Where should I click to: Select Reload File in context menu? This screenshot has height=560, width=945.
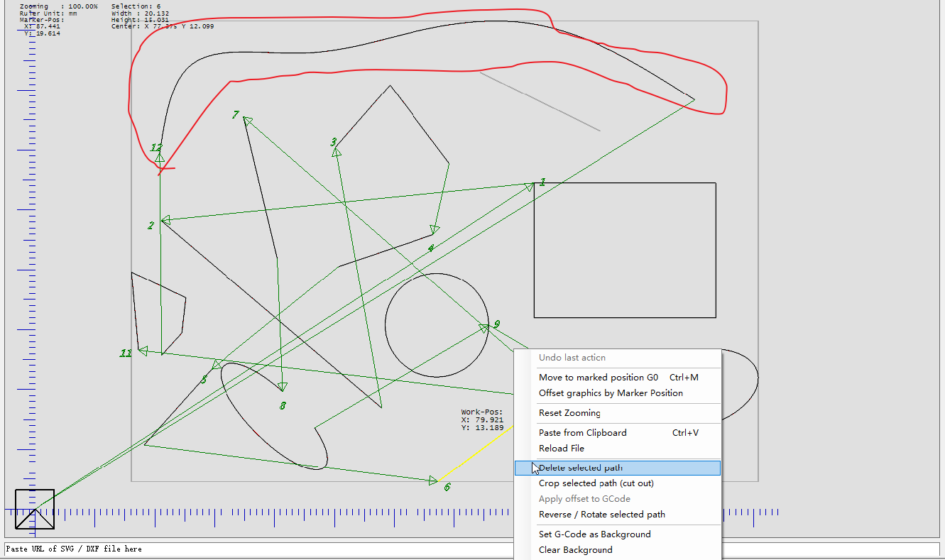561,449
